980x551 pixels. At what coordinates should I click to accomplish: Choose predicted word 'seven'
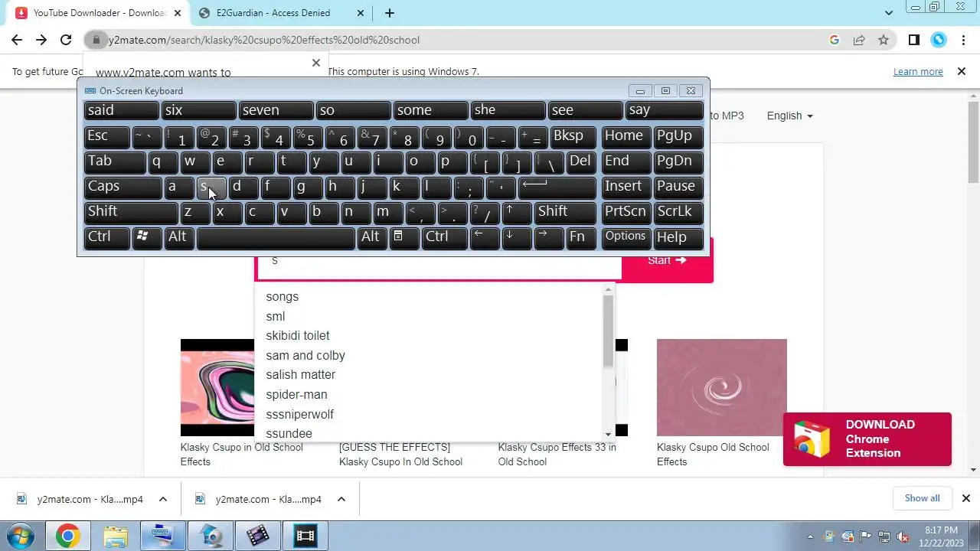pyautogui.click(x=276, y=110)
